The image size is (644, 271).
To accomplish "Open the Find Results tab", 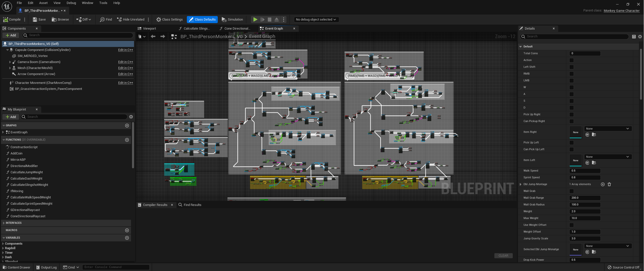I will (x=190, y=205).
